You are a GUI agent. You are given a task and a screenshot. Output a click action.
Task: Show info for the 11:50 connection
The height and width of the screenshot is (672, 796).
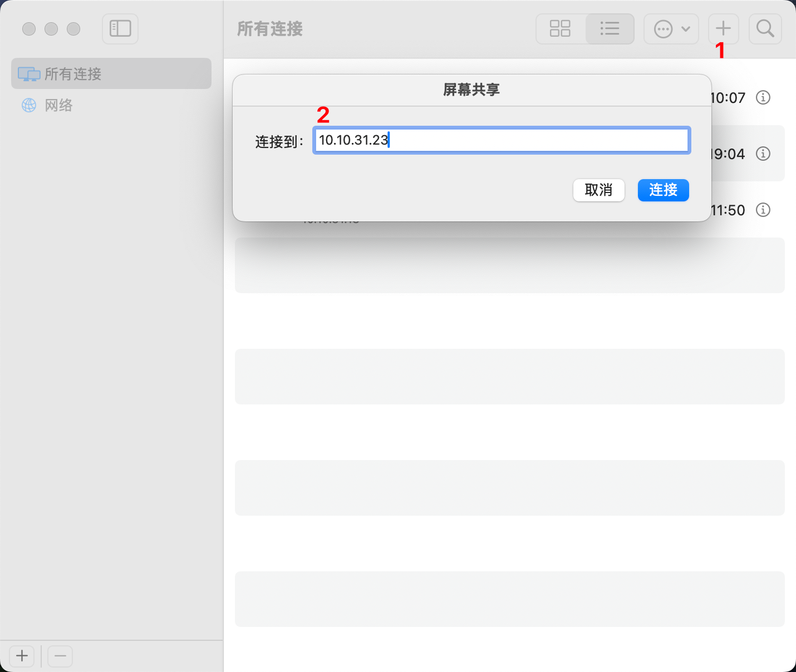tap(763, 210)
